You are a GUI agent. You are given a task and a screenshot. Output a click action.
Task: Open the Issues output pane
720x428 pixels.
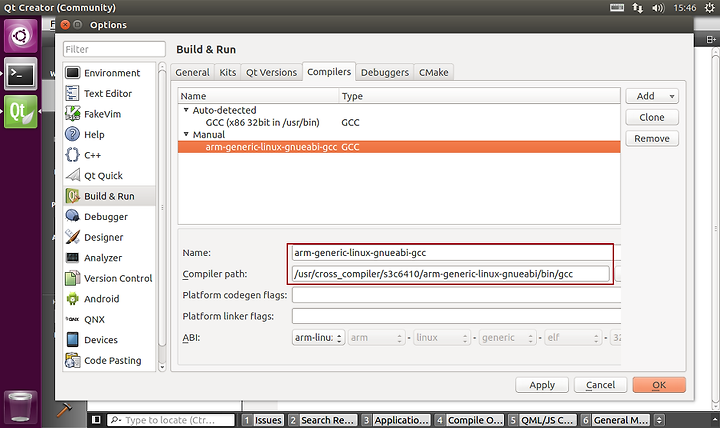pos(263,420)
